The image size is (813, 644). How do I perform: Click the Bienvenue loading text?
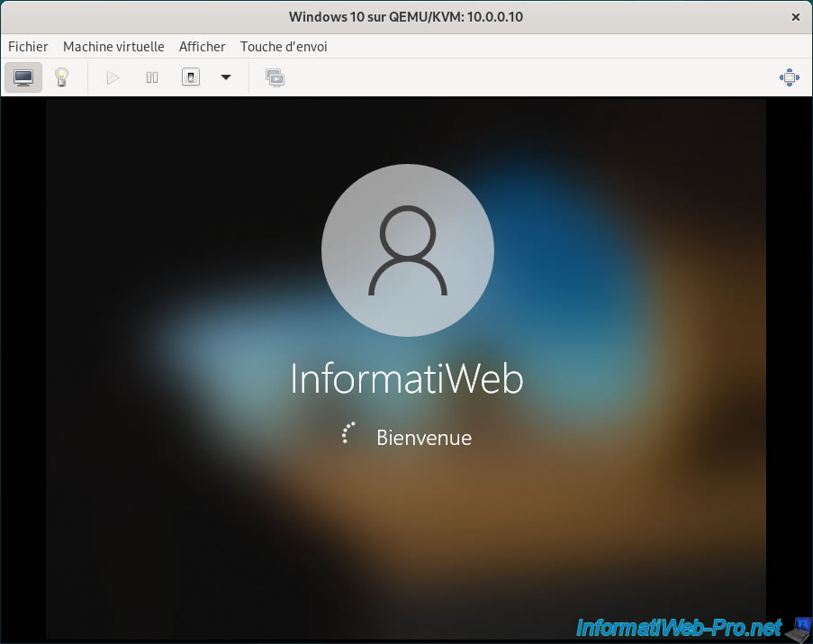point(424,438)
